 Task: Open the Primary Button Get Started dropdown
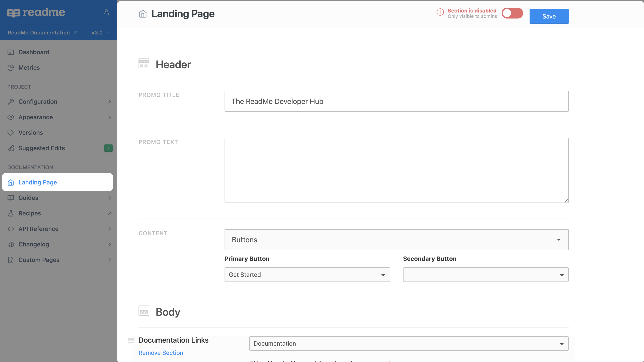(x=307, y=275)
